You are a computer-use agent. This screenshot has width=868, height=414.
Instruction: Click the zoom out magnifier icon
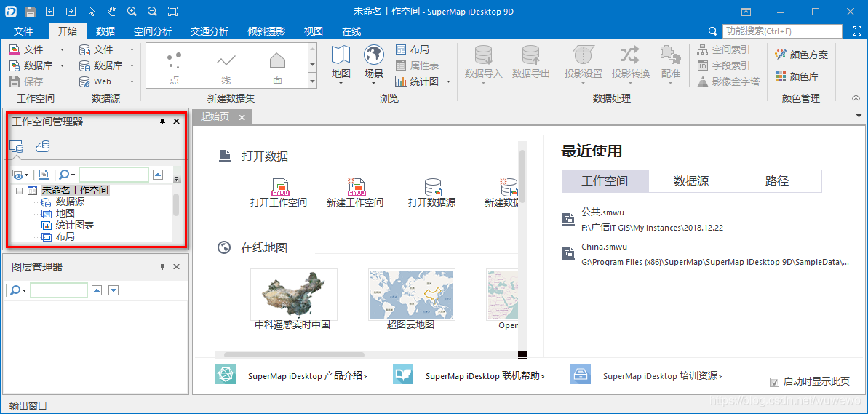pos(152,11)
